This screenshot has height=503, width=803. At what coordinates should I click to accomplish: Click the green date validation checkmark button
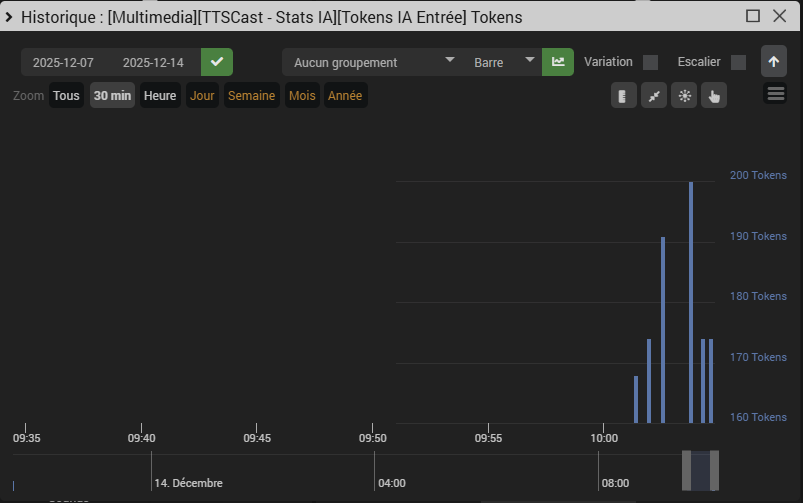tap(216, 62)
